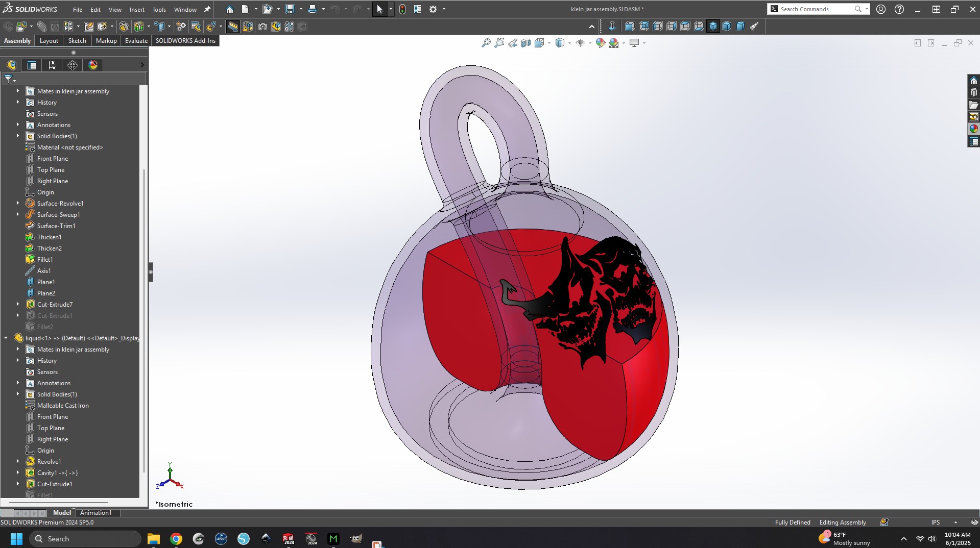Expand Cavity1 feature node
980x548 pixels.
coord(18,473)
